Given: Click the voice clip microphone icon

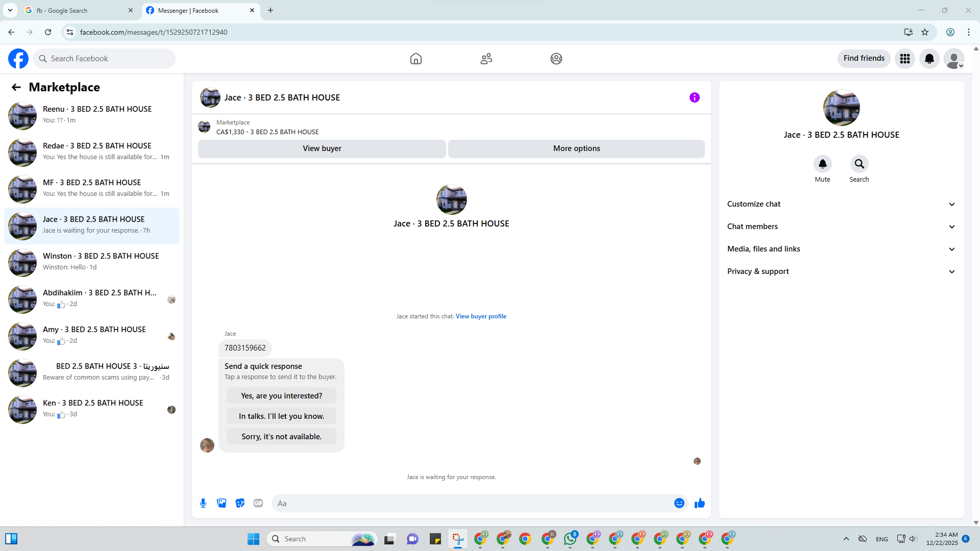Looking at the screenshot, I should pyautogui.click(x=203, y=503).
